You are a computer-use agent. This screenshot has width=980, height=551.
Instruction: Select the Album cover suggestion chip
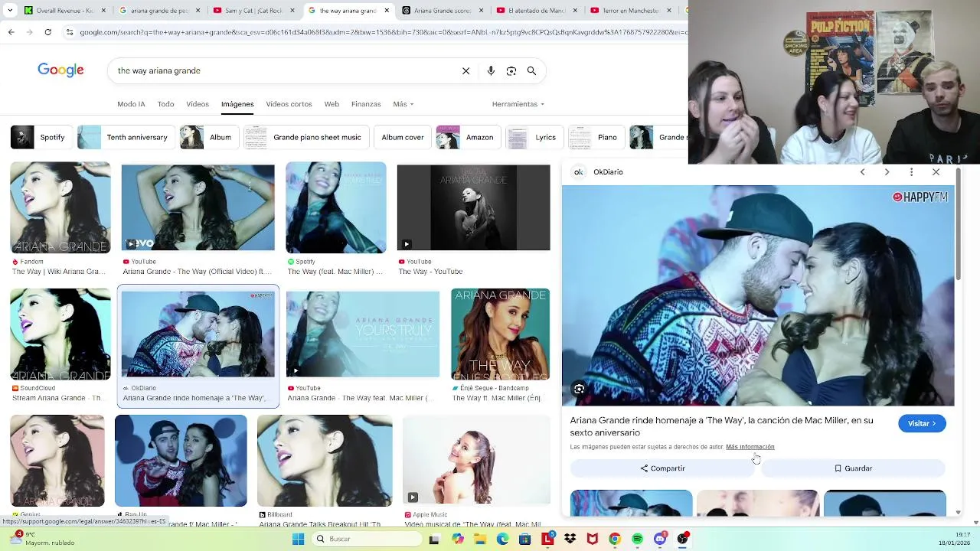(403, 138)
